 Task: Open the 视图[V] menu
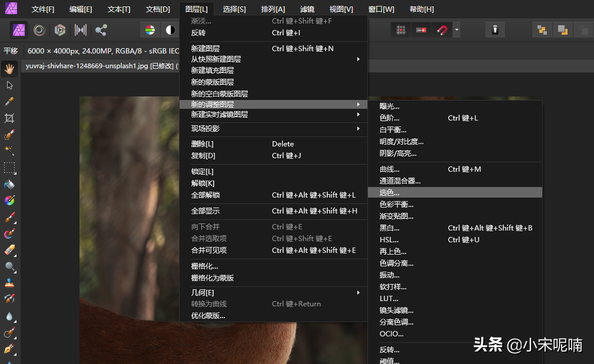click(341, 9)
